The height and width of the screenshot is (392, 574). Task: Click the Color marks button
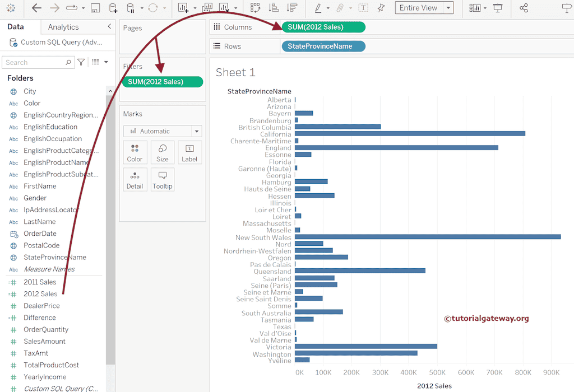(135, 152)
